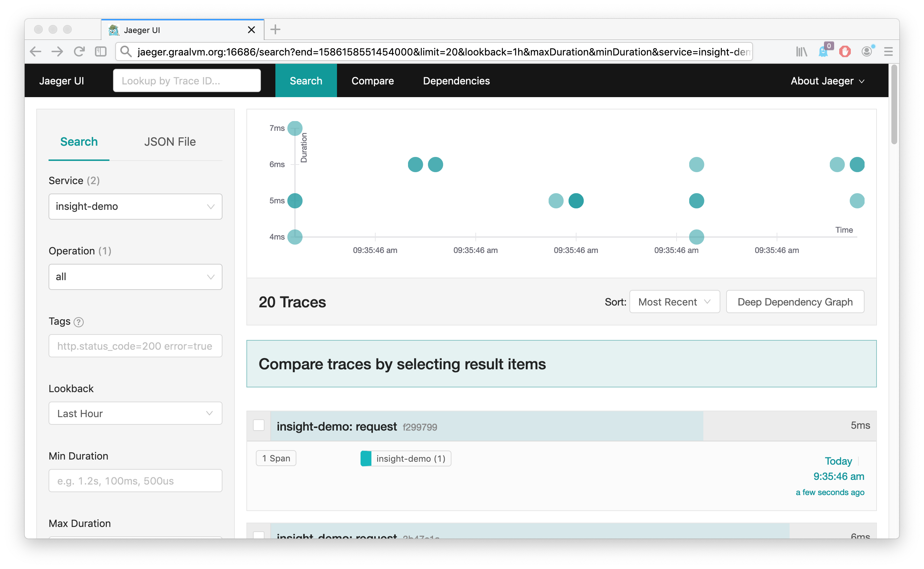Click the red hand blocker extension icon
Screen dimensions: 924x569
click(845, 51)
